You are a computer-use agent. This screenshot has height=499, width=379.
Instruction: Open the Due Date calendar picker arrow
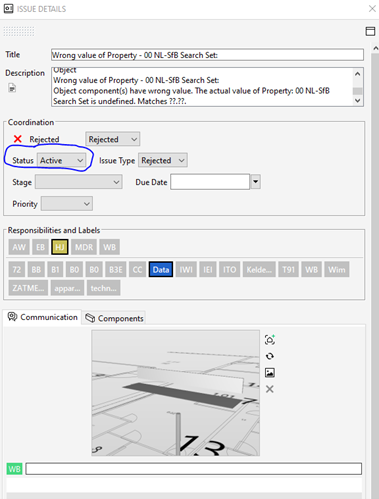pos(255,182)
